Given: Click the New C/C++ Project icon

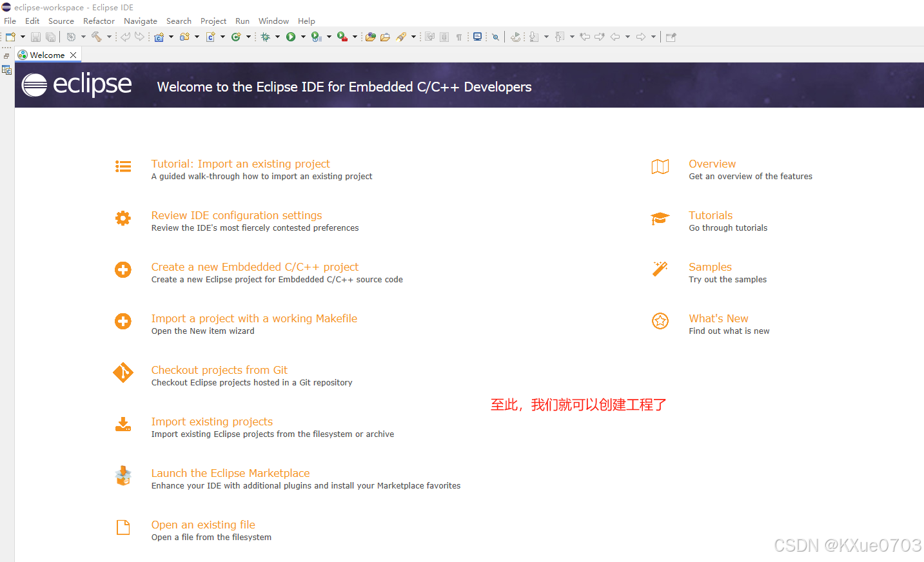Looking at the screenshot, I should pyautogui.click(x=159, y=37).
